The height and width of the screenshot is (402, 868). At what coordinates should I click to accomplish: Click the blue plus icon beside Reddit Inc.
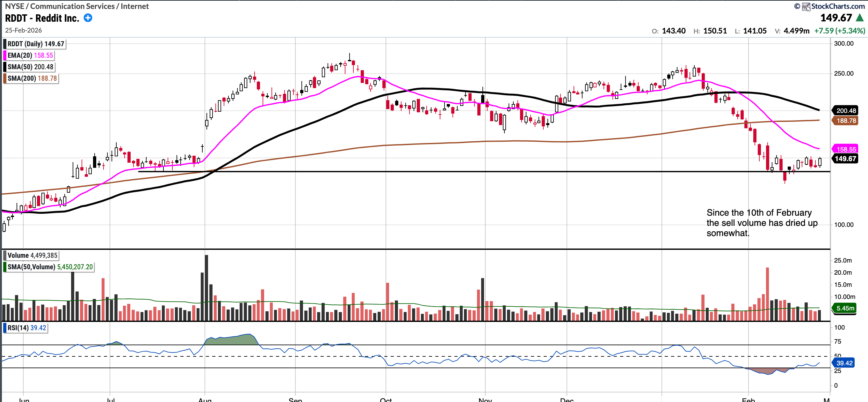click(88, 18)
